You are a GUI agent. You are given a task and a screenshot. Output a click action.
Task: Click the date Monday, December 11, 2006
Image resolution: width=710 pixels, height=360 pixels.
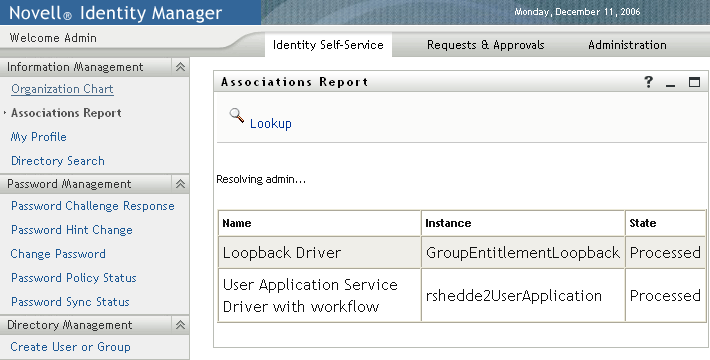(577, 12)
